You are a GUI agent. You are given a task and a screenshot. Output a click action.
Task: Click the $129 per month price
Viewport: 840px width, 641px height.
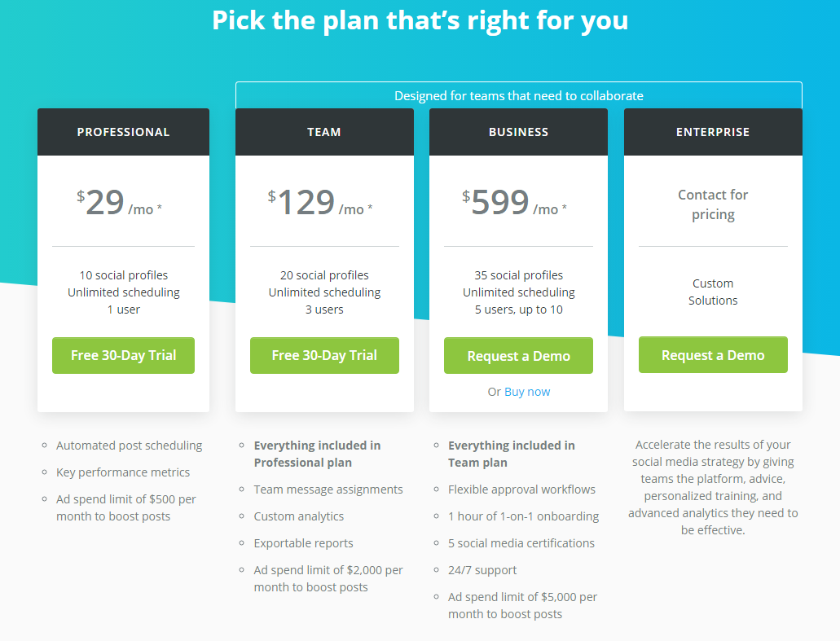320,203
